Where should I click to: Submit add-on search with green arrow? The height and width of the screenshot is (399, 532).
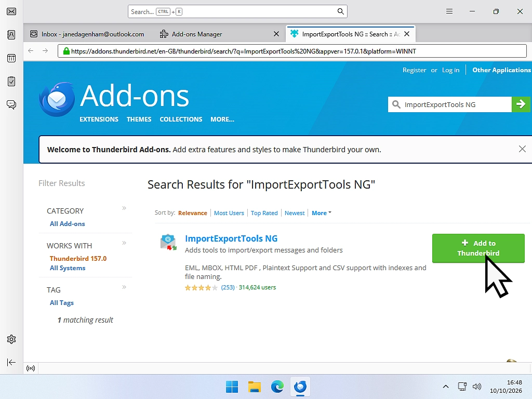[521, 104]
